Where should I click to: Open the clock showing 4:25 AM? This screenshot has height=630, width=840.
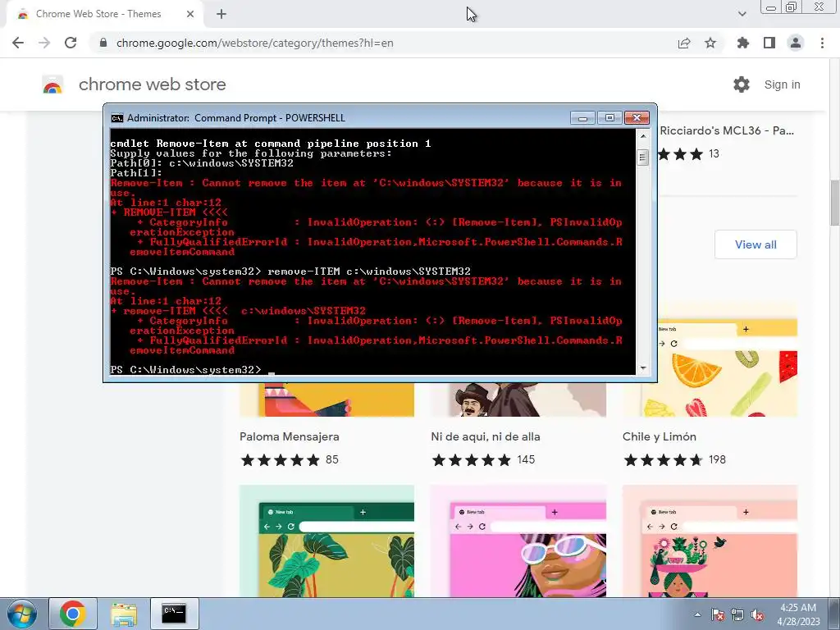798,614
